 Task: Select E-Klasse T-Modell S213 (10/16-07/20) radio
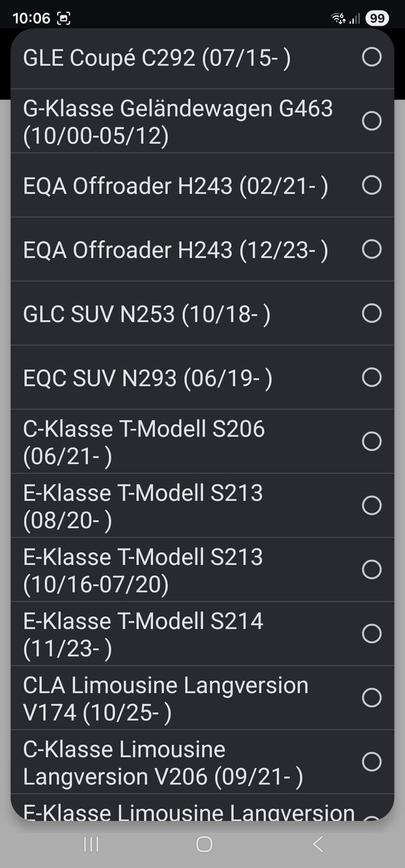click(x=372, y=570)
